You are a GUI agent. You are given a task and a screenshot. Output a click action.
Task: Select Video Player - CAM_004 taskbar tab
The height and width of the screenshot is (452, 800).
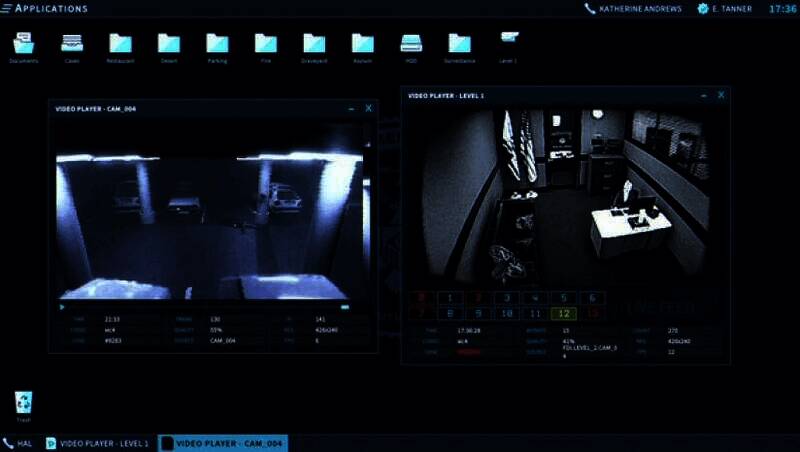point(224,443)
